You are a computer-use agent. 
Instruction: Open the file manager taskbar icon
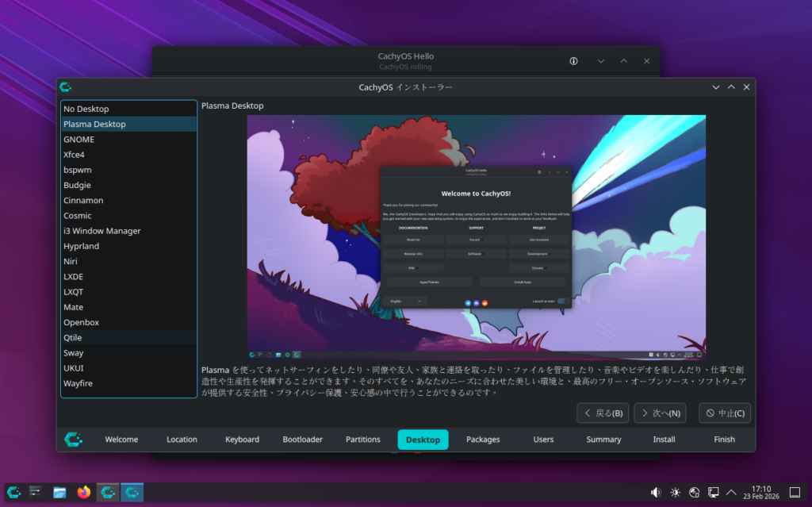click(59, 493)
